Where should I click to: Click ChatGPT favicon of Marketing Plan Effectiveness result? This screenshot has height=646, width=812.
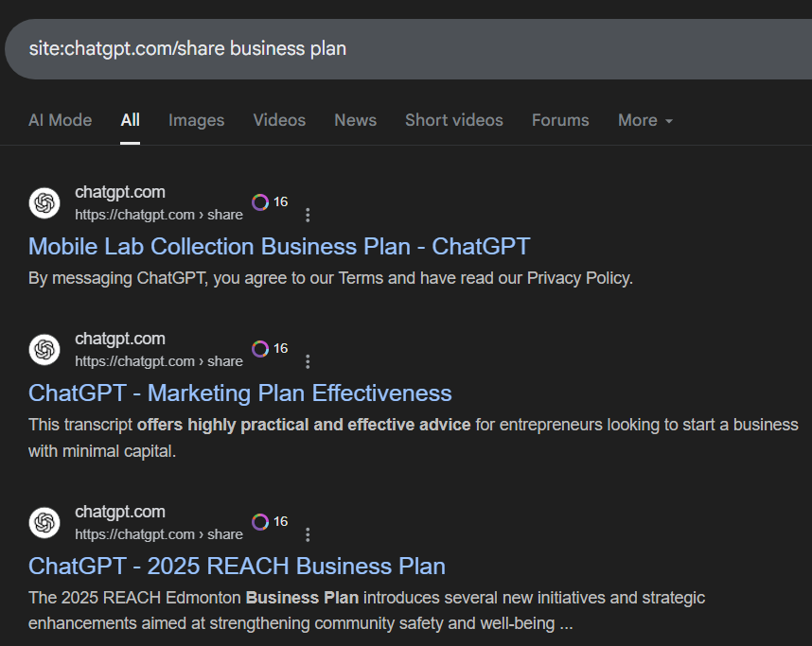(x=44, y=349)
